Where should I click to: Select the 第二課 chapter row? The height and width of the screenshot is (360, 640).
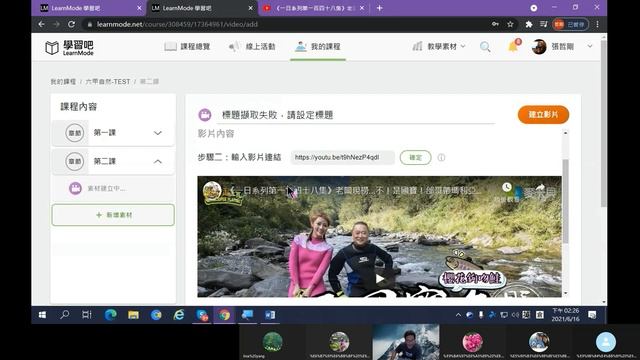click(113, 162)
